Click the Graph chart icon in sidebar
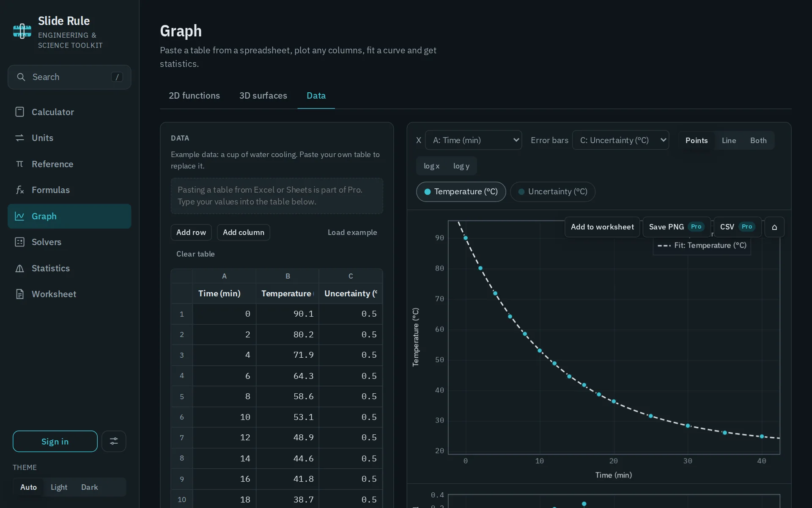812x508 pixels. tap(19, 216)
